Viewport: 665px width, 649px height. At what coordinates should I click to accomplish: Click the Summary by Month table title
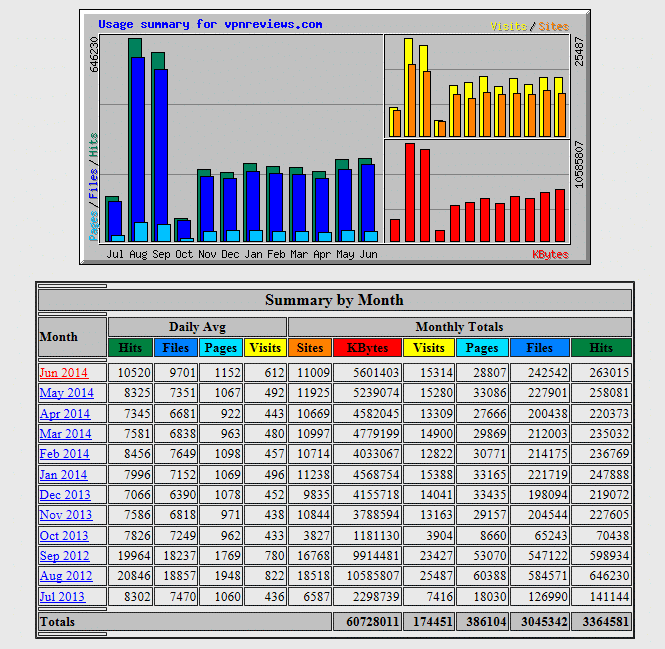click(334, 300)
